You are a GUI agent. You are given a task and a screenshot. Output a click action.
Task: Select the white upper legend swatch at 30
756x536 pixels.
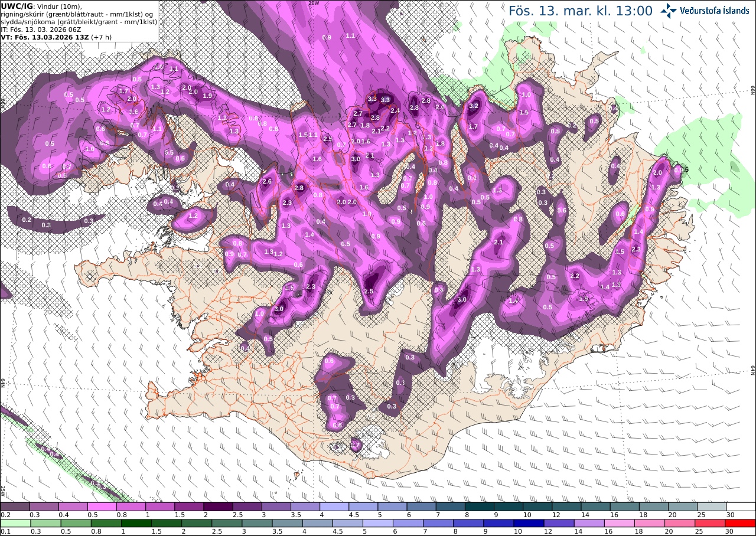point(741,506)
